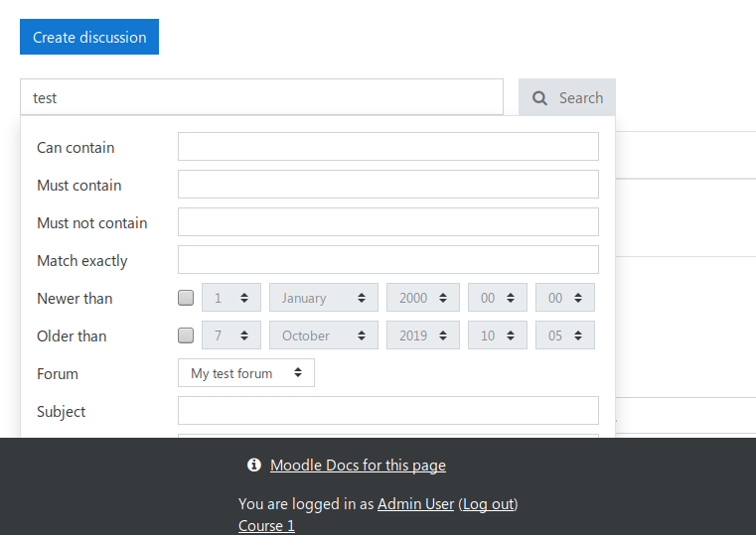
Task: Open the Older than minute dropdown showing 05
Action: pos(565,335)
